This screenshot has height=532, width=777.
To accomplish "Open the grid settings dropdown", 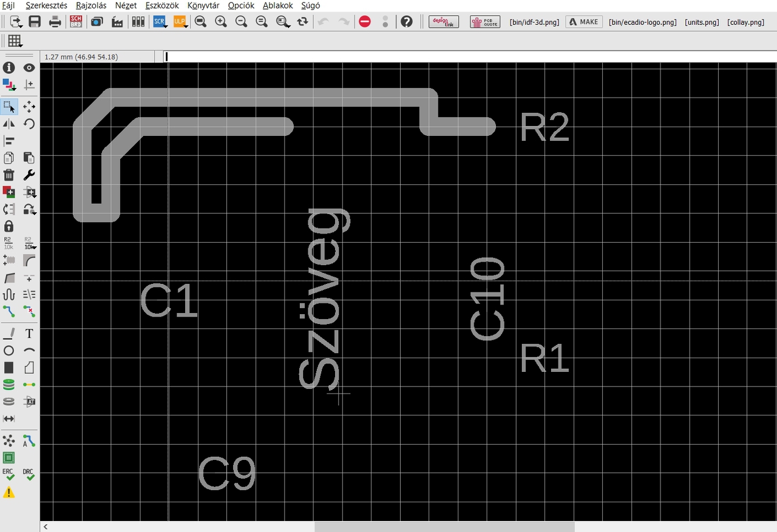I will click(15, 41).
